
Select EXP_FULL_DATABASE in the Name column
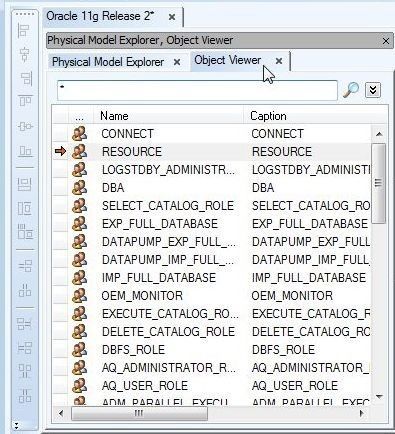[x=160, y=224]
